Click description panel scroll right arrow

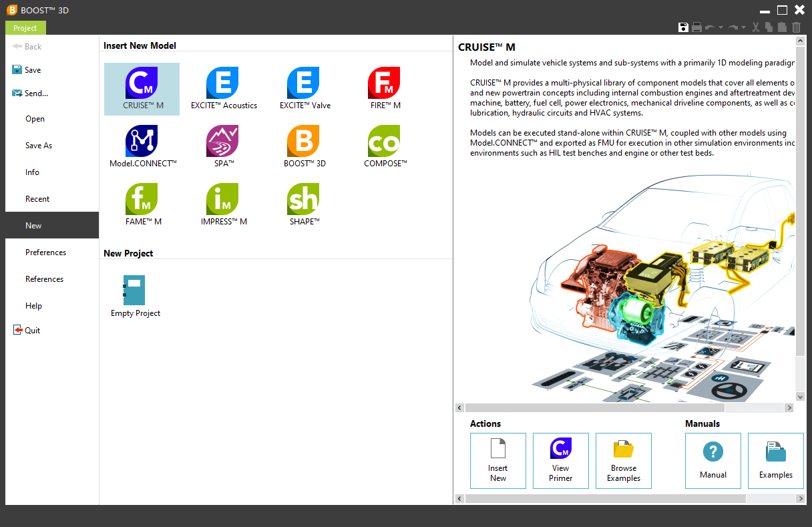(789, 407)
